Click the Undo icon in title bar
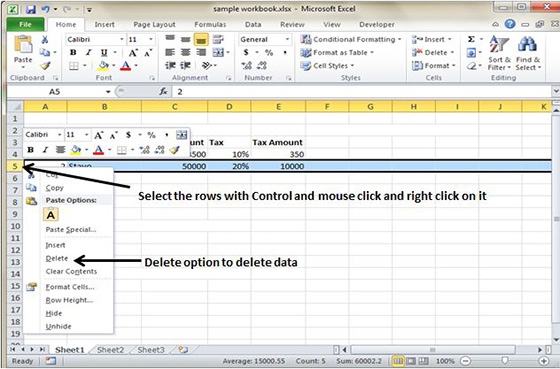The image size is (560, 369). click(x=45, y=9)
